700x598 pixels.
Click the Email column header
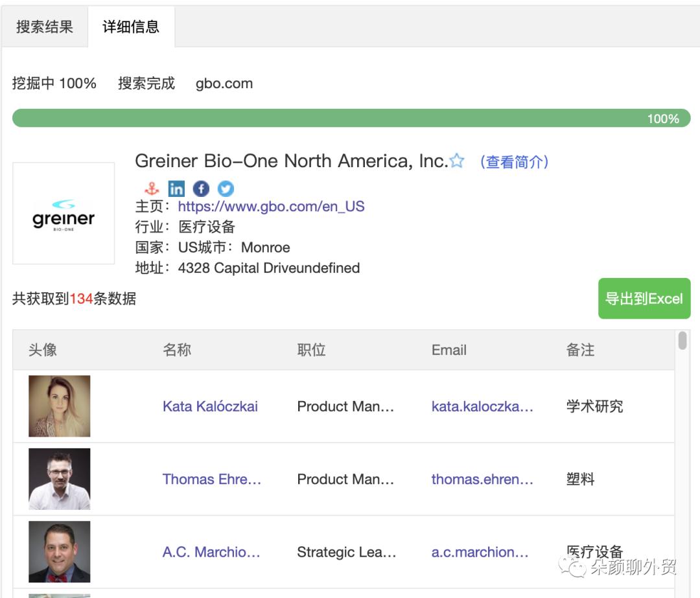tap(449, 350)
